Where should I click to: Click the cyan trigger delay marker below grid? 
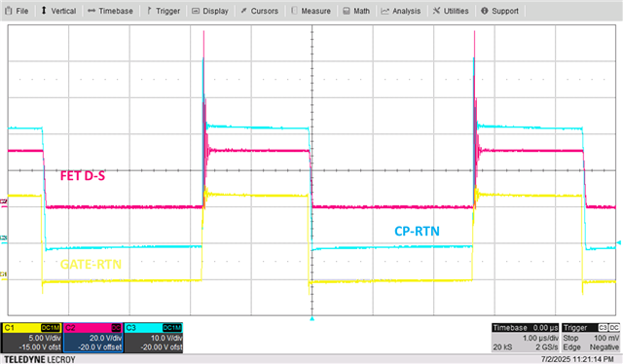(311, 318)
